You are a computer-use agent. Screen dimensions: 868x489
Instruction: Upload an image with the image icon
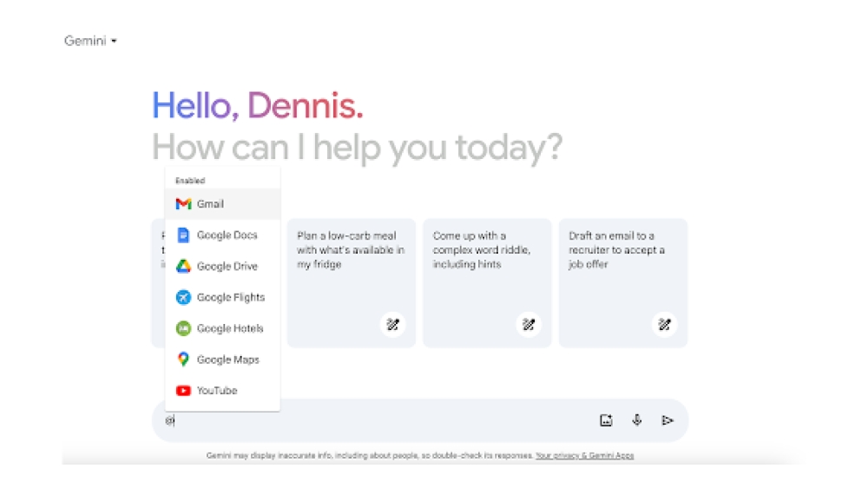pos(606,420)
